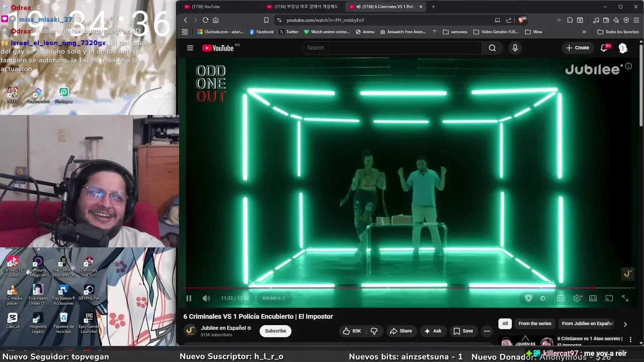This screenshot has width=644, height=362.
Task: Open Todos los favoritos folder
Action: 618,32
